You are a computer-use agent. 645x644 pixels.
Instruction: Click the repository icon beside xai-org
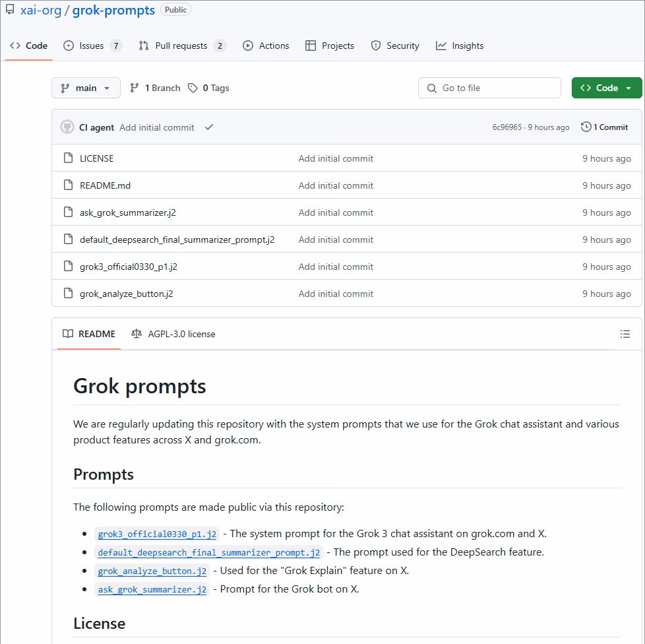(x=10, y=10)
